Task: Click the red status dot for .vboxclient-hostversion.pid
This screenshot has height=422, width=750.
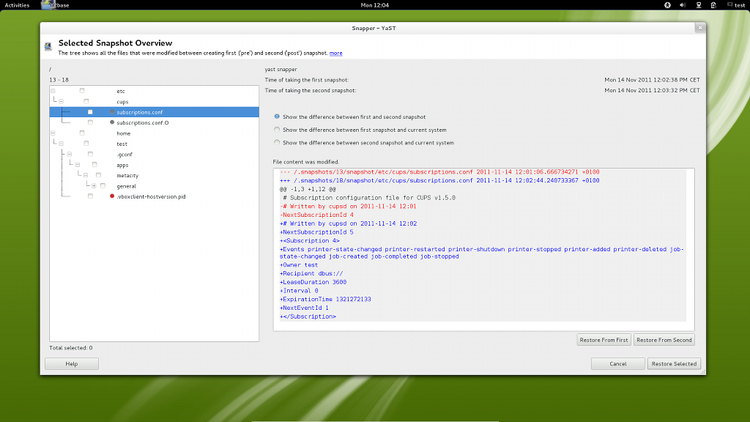Action: 112,196
